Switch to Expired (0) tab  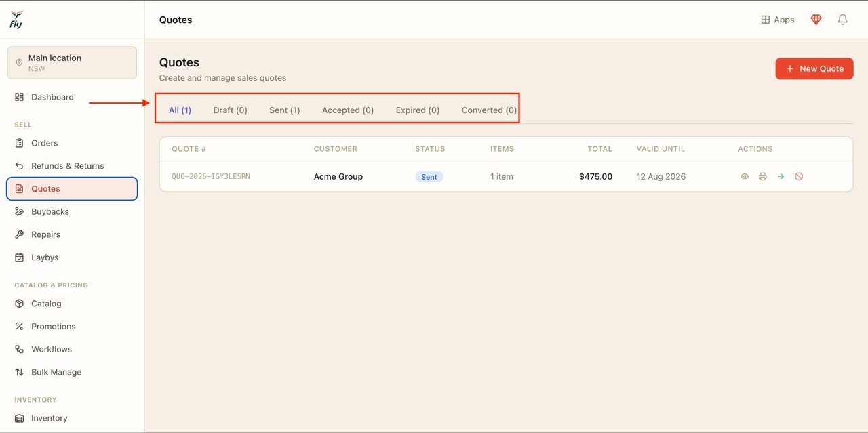click(418, 110)
